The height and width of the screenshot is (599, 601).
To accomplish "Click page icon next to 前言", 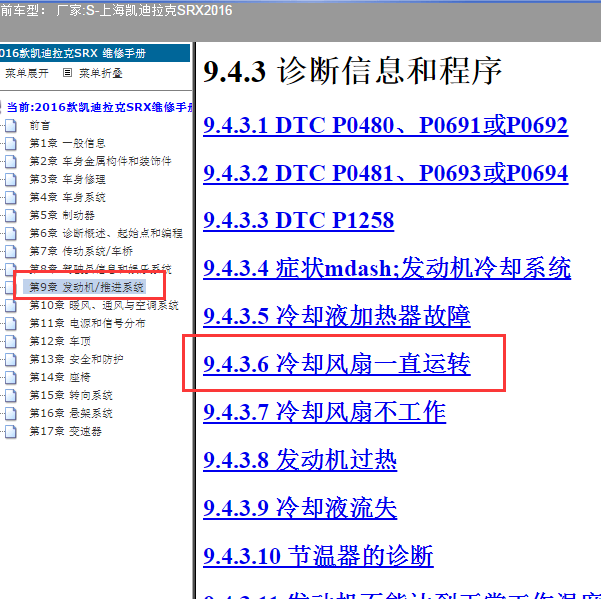I will tap(11, 125).
